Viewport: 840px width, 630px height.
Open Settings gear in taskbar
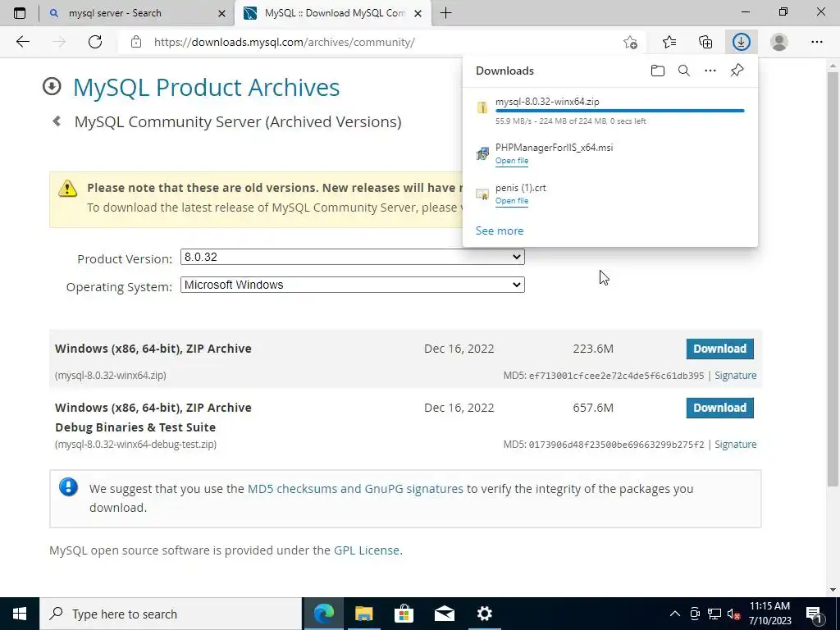pyautogui.click(x=484, y=614)
